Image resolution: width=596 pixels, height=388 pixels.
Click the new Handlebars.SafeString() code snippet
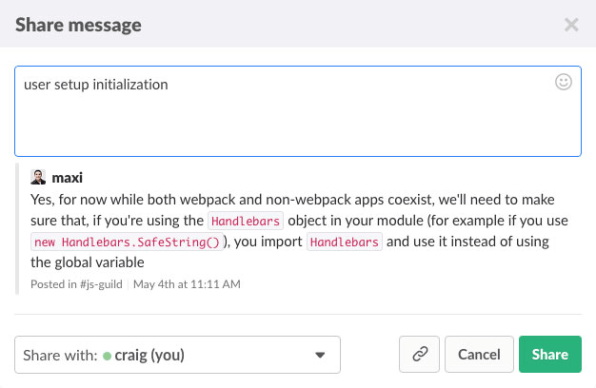pos(127,242)
